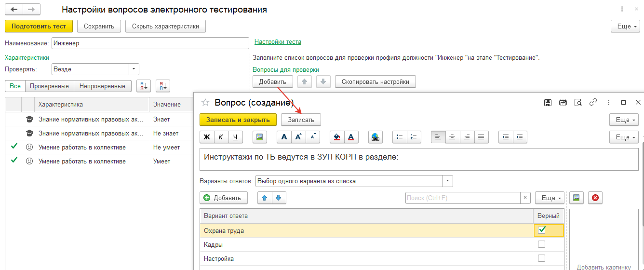The image size is (644, 270).
Task: Align text left
Action: tap(438, 137)
